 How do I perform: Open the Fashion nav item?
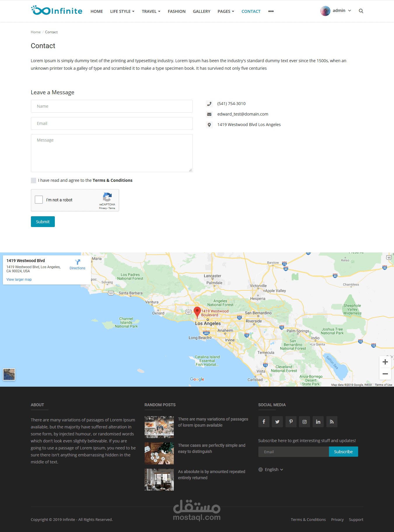click(177, 11)
